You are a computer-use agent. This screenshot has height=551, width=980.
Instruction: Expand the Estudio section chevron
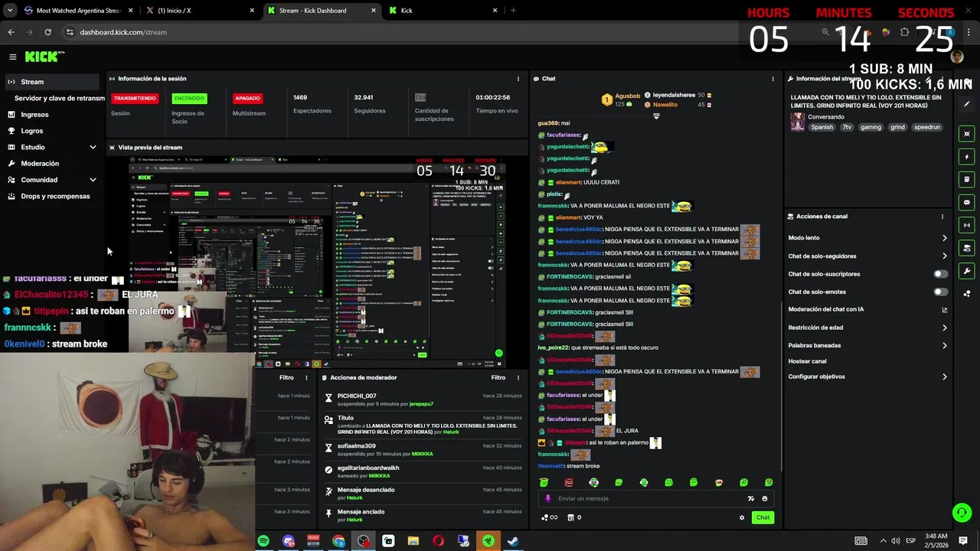pos(93,147)
